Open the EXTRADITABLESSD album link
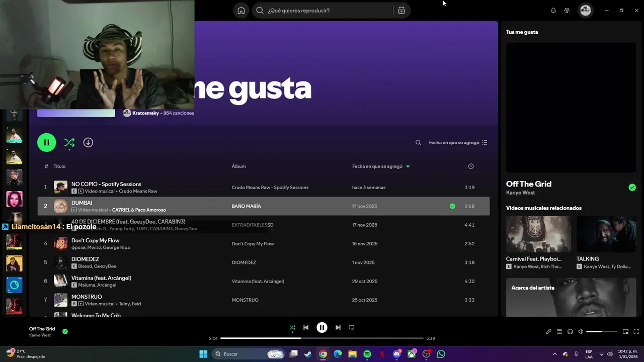 point(252,225)
